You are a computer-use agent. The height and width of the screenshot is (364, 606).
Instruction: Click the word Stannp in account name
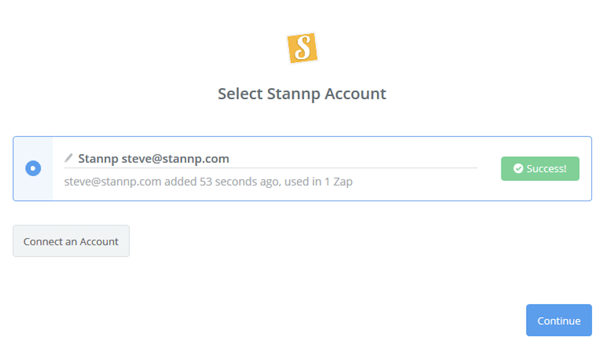[x=98, y=159]
